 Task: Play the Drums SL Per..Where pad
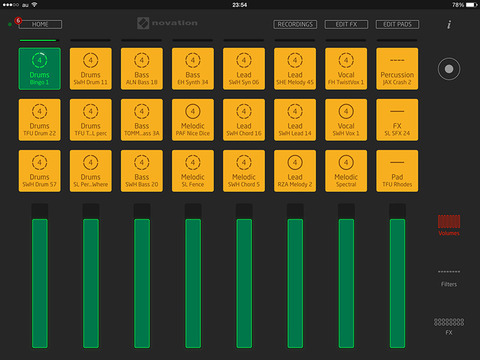coord(91,171)
